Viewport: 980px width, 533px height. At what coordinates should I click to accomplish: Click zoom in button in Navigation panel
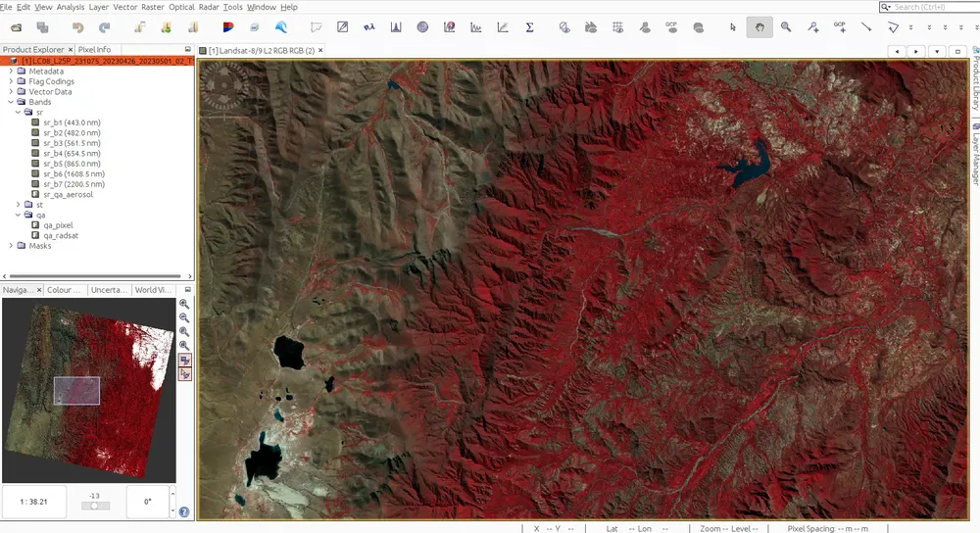coord(184,305)
